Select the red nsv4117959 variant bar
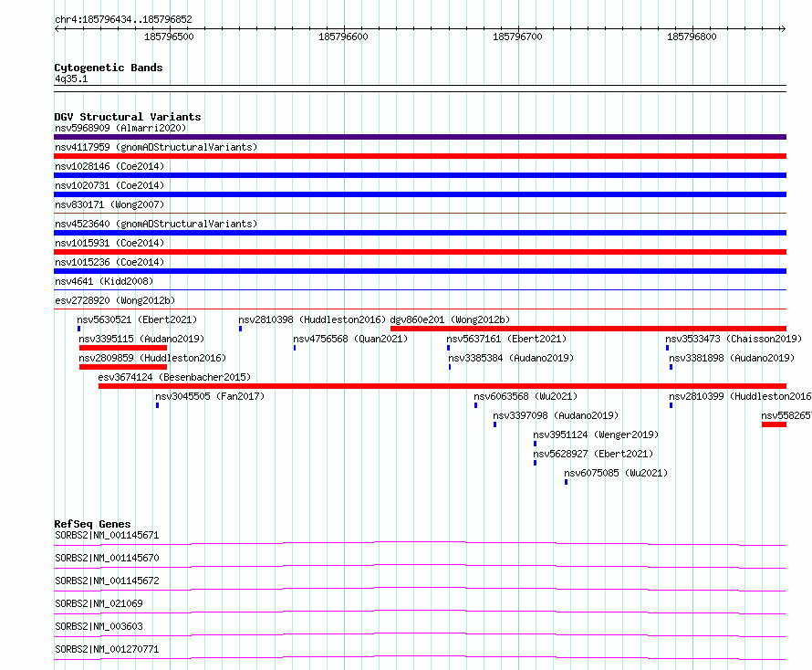This screenshot has width=812, height=670. point(420,156)
